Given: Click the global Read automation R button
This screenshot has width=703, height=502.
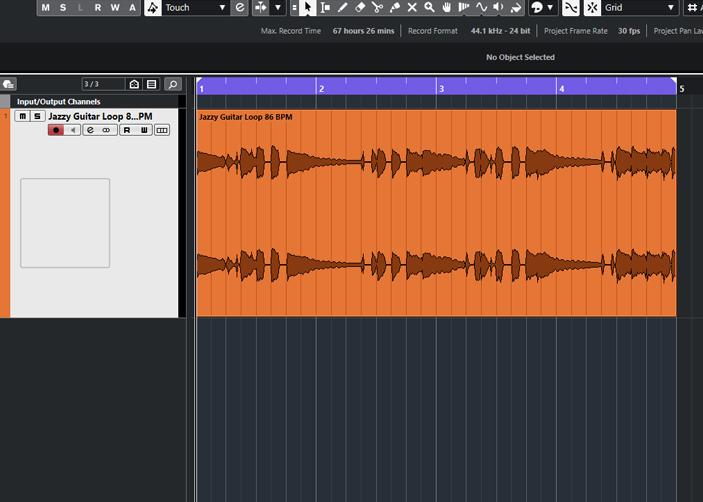Looking at the screenshot, I should tap(97, 8).
